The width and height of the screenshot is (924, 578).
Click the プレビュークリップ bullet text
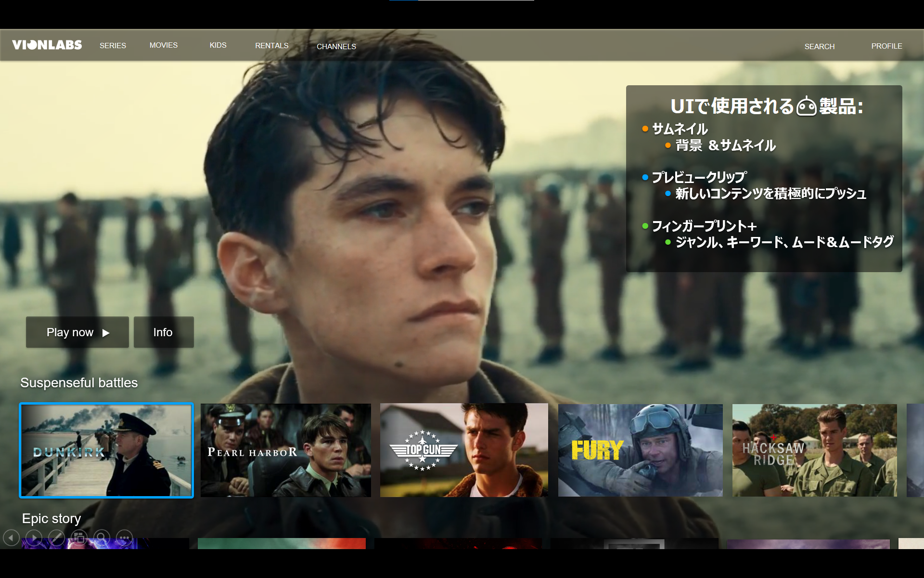pos(699,177)
